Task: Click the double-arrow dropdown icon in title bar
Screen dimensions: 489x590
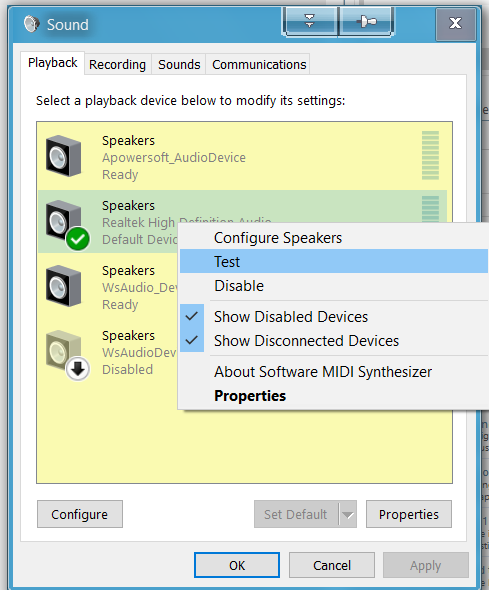Action: [x=310, y=21]
